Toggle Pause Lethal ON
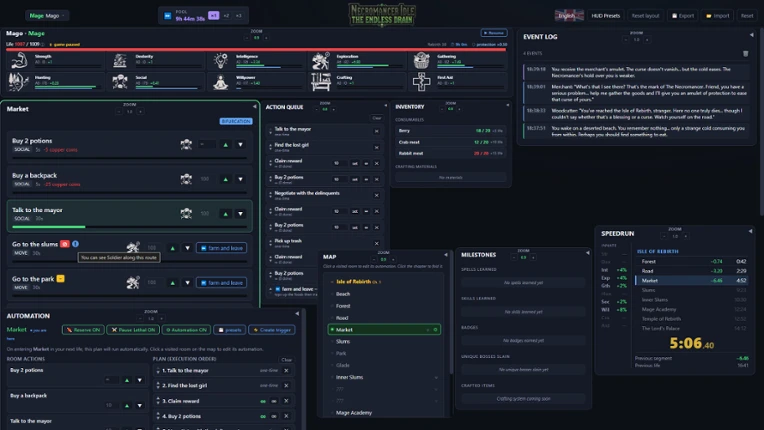The width and height of the screenshot is (764, 430). tap(133, 330)
